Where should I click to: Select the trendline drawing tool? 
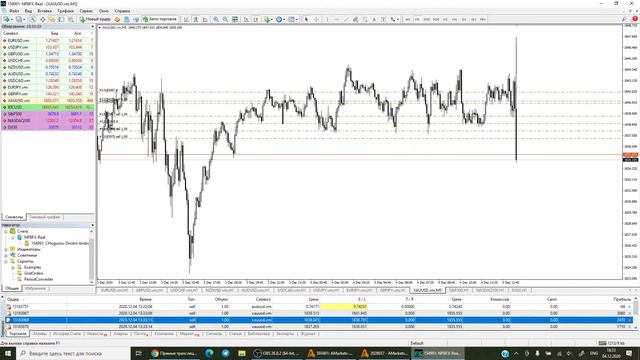click(347, 19)
